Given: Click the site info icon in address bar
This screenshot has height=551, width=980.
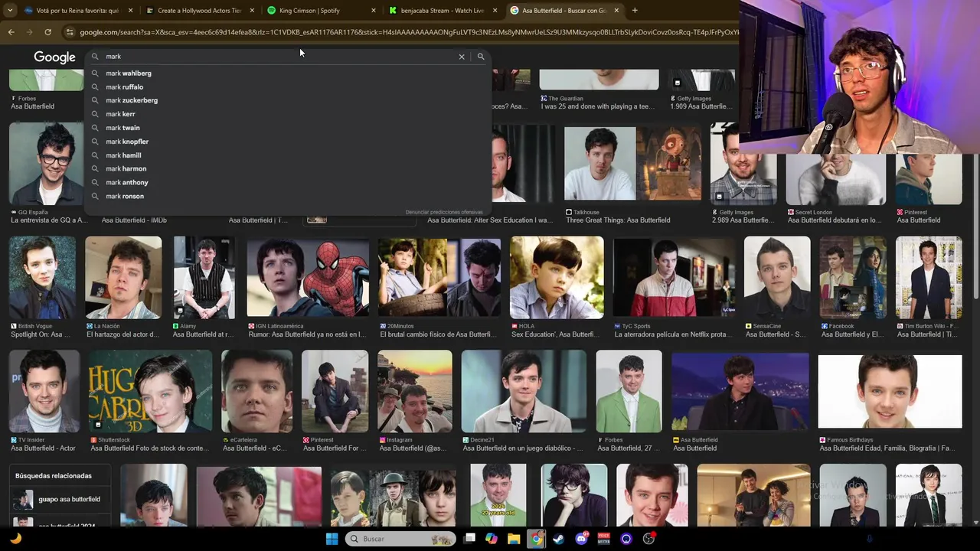Looking at the screenshot, I should (x=70, y=32).
